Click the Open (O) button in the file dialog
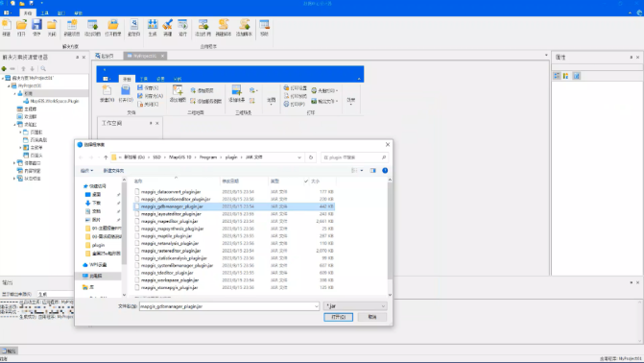Image resolution: width=644 pixels, height=363 pixels. 338,317
